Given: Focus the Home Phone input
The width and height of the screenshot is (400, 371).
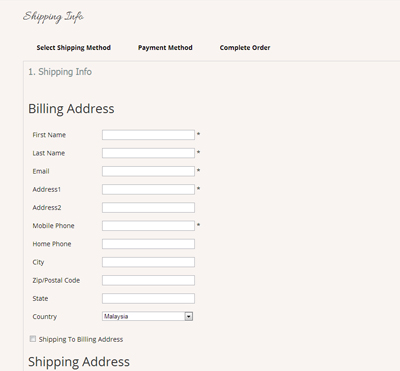Looking at the screenshot, I should tap(148, 244).
